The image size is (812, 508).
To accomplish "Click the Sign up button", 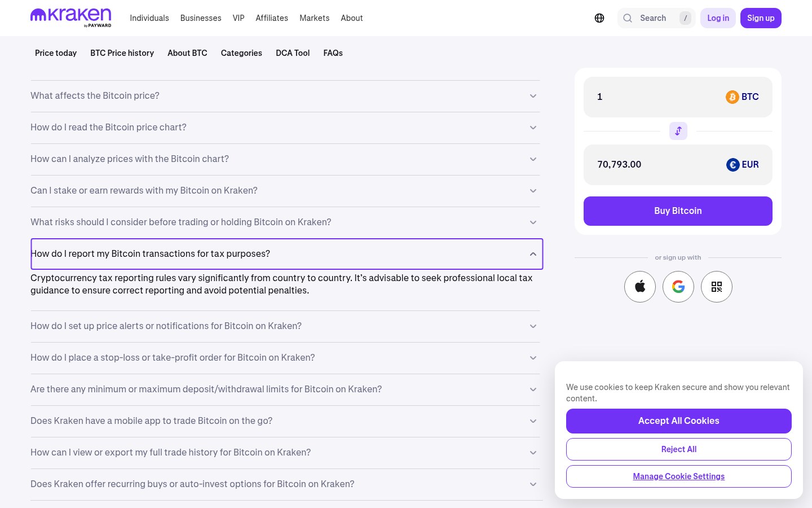I will [761, 18].
